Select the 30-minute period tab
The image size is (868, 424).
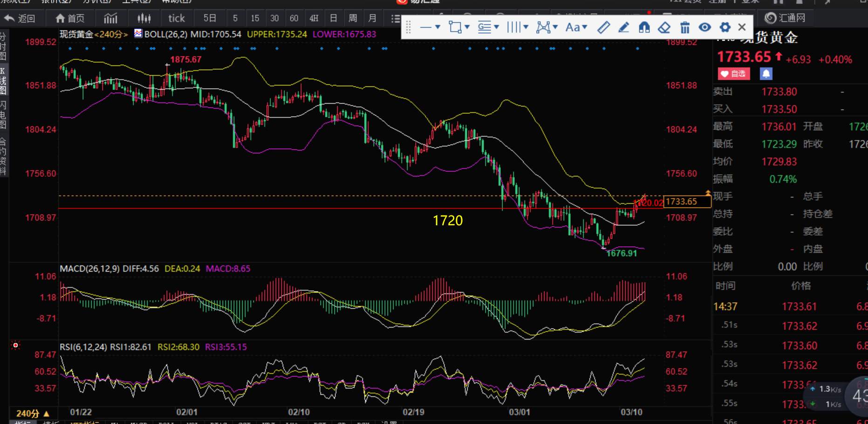click(x=274, y=18)
